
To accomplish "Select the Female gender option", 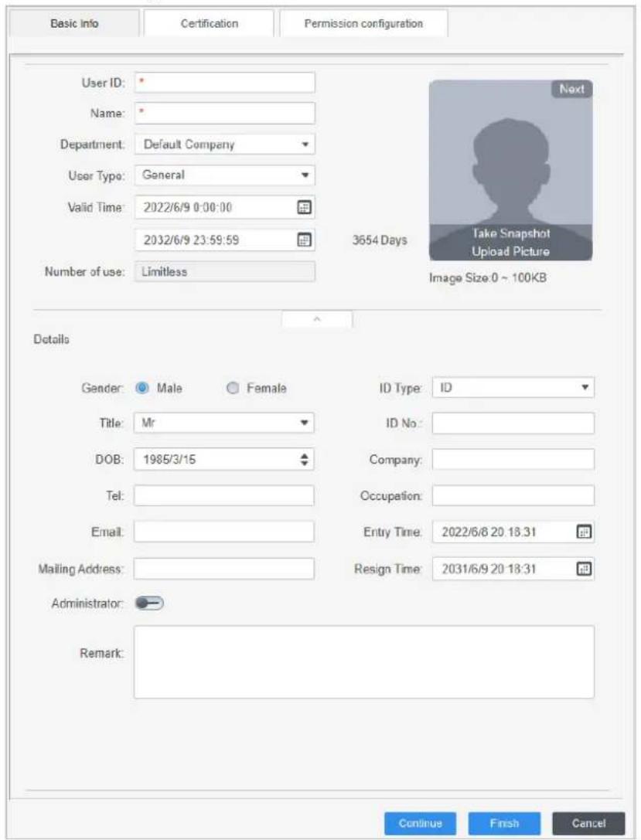I will (232, 389).
